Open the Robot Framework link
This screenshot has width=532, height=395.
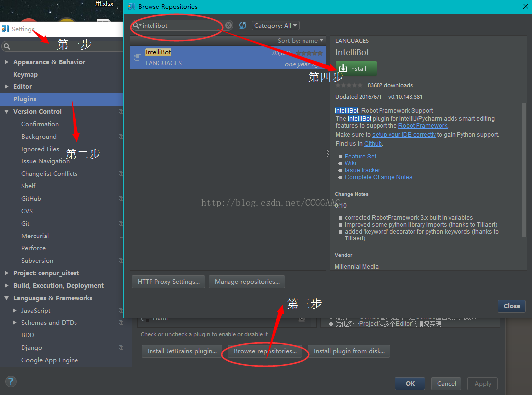coord(423,126)
